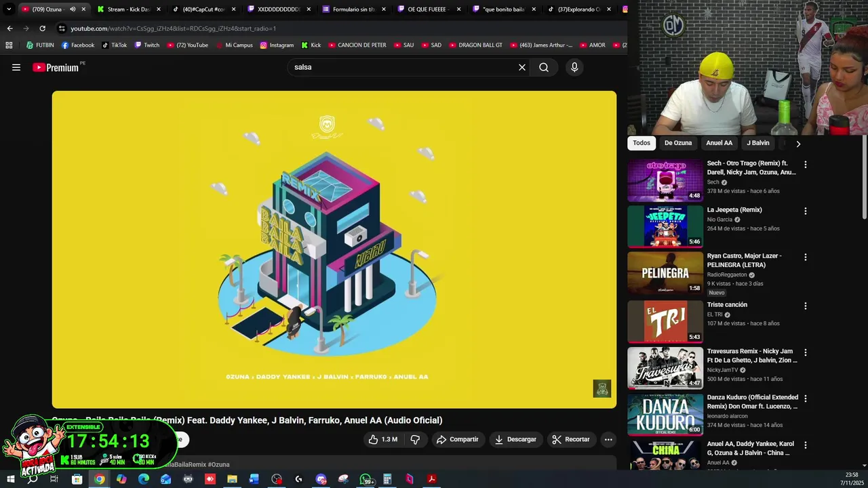
Task: Download the video with Descargar
Action: coord(515,439)
